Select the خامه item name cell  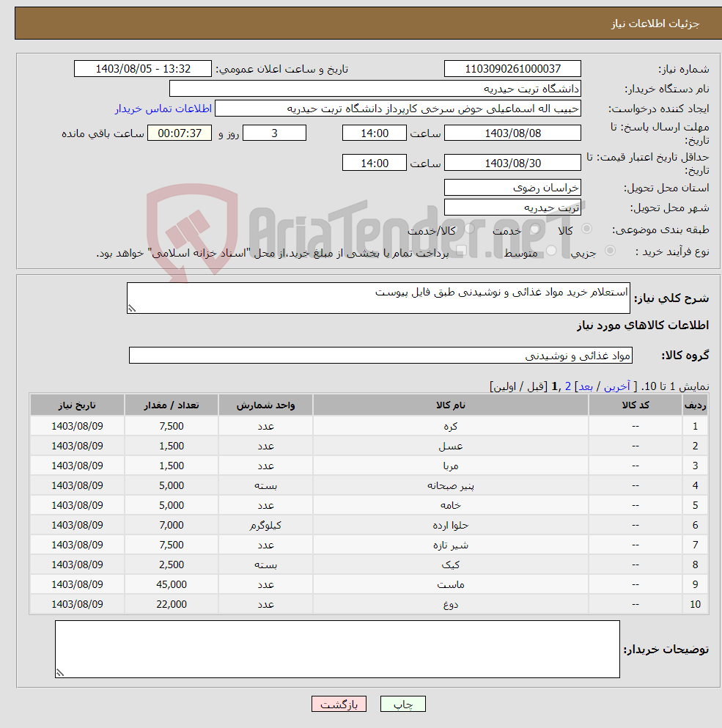(x=451, y=505)
